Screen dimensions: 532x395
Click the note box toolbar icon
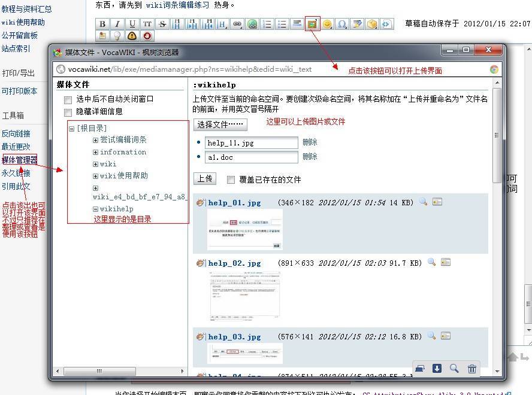pos(102,35)
